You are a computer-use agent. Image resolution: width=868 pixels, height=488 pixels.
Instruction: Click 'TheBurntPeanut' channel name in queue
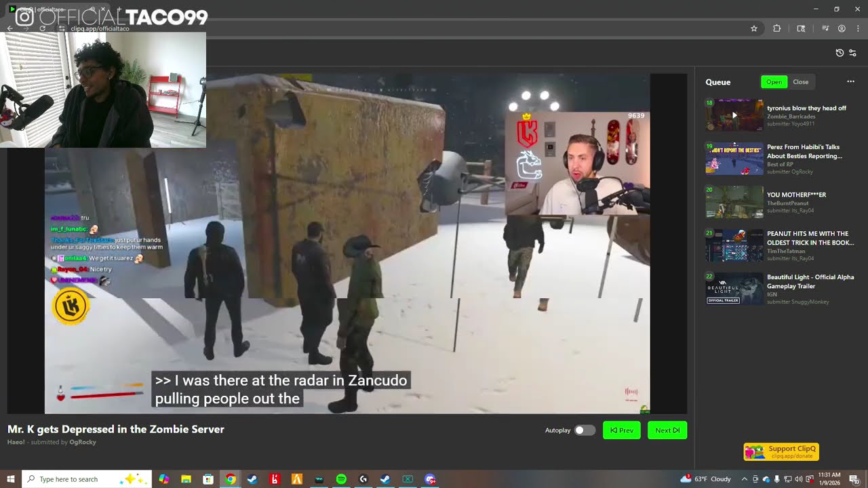[x=787, y=203]
